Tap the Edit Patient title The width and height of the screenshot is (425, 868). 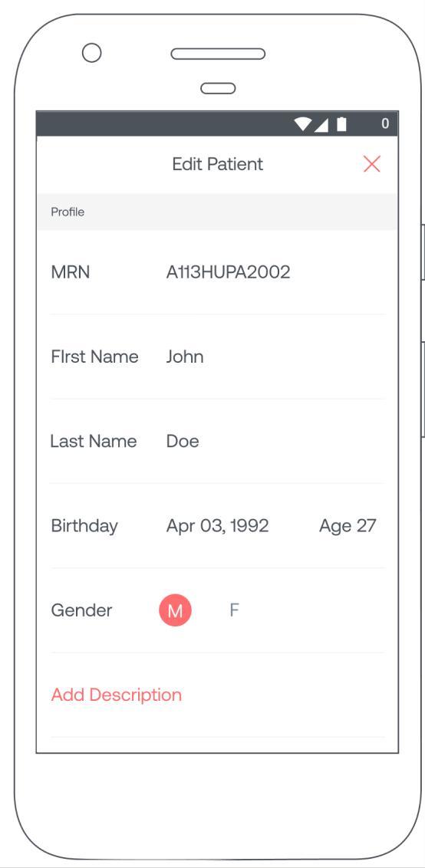pos(218,164)
